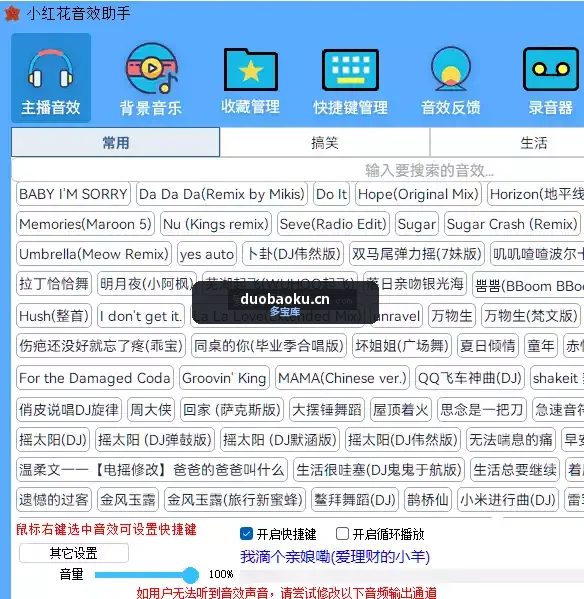Screen dimensions: 584x599
Task: Play Da Da Da(Remix by Mikis)
Action: 222,194
